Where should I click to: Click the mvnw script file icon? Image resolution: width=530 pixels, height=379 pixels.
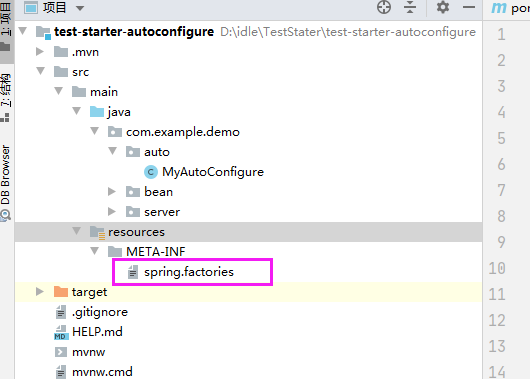point(61,352)
